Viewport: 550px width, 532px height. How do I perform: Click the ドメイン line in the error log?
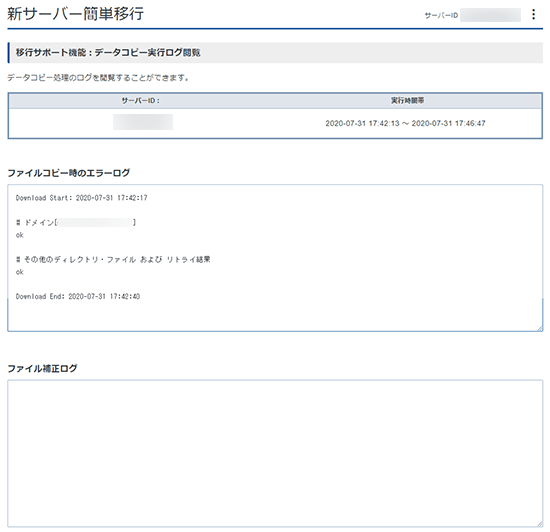pos(76,222)
